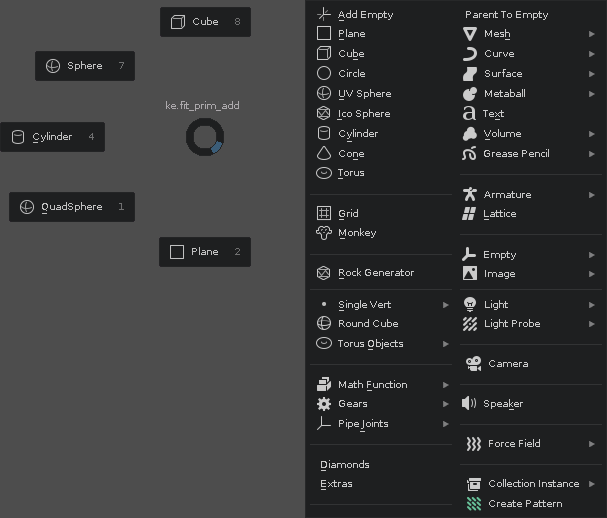
Task: Click the Cylinder pie menu button
Action: click(52, 137)
